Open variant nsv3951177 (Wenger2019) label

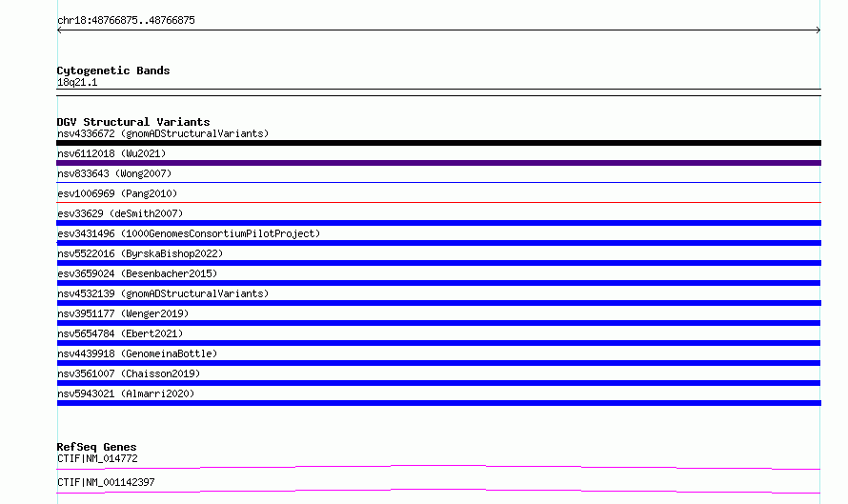click(123, 313)
